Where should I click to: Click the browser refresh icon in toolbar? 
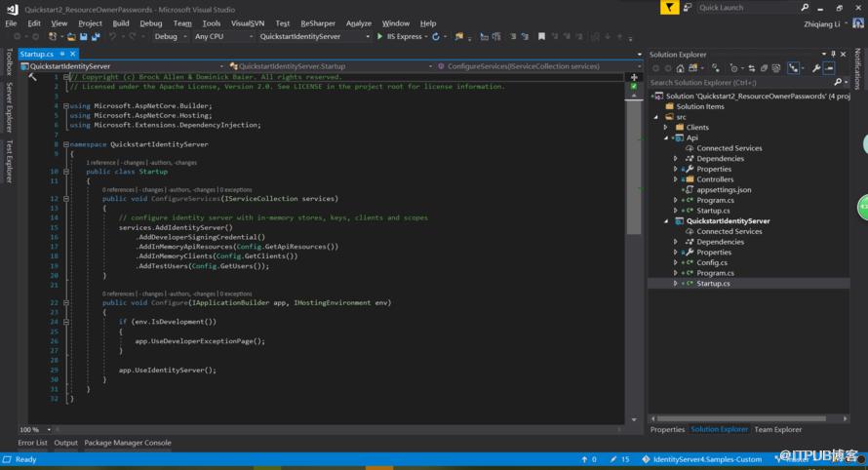pyautogui.click(x=436, y=36)
